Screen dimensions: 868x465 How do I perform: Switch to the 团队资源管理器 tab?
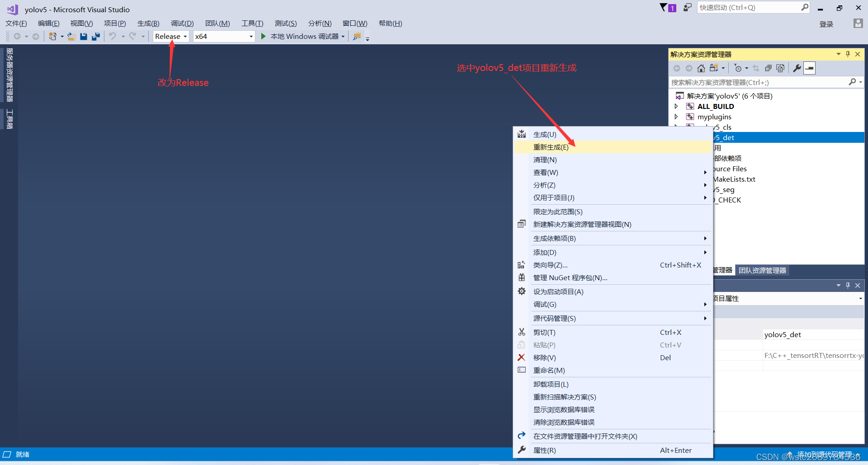[x=762, y=270]
